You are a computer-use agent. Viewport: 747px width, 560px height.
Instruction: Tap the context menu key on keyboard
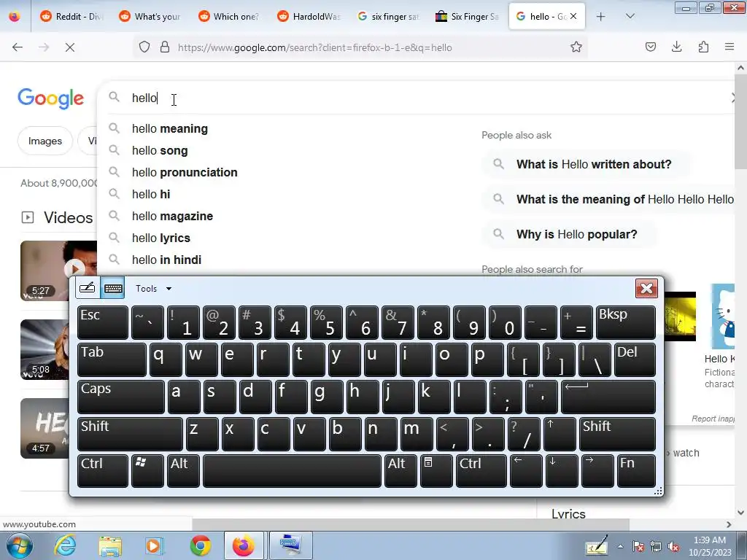pyautogui.click(x=436, y=471)
